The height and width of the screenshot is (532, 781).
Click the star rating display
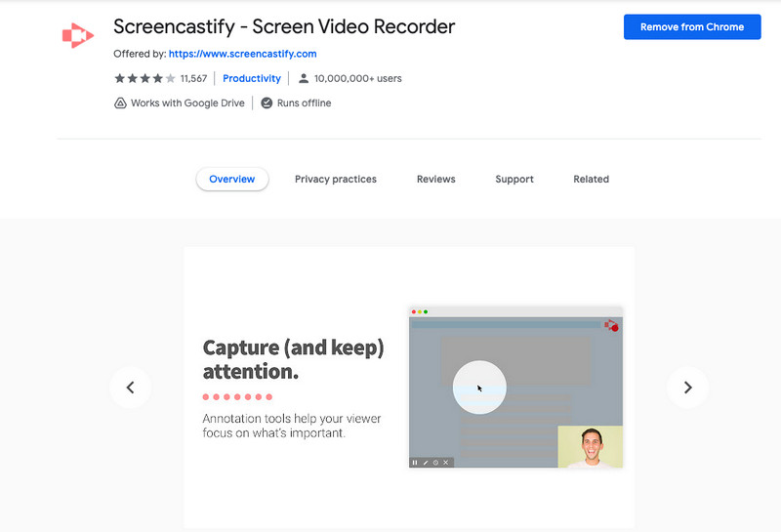(144, 78)
